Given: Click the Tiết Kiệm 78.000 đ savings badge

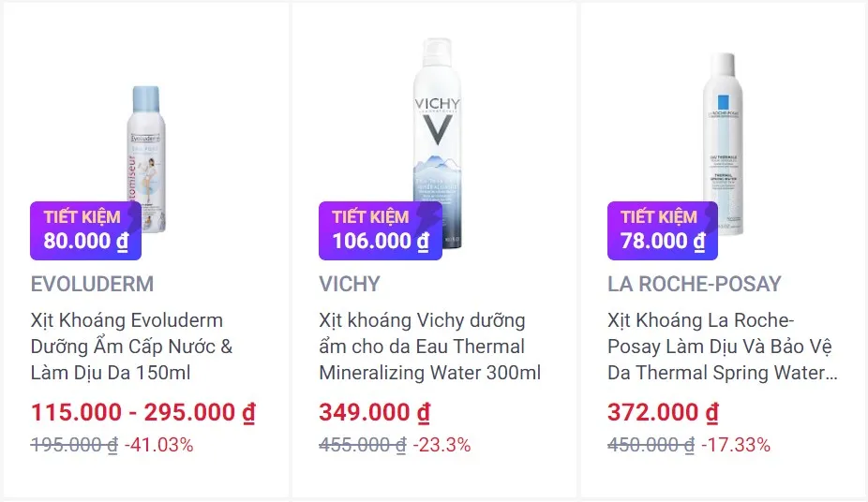Looking at the screenshot, I should tap(662, 230).
